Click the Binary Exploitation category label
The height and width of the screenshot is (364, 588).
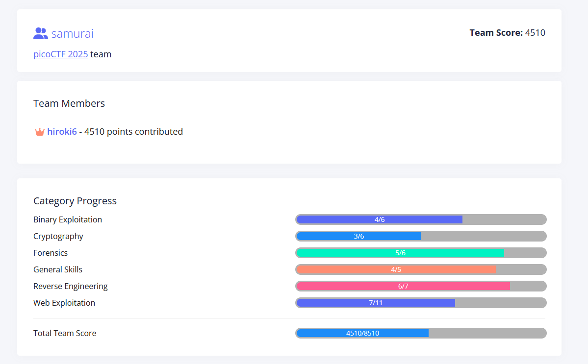pyautogui.click(x=68, y=219)
